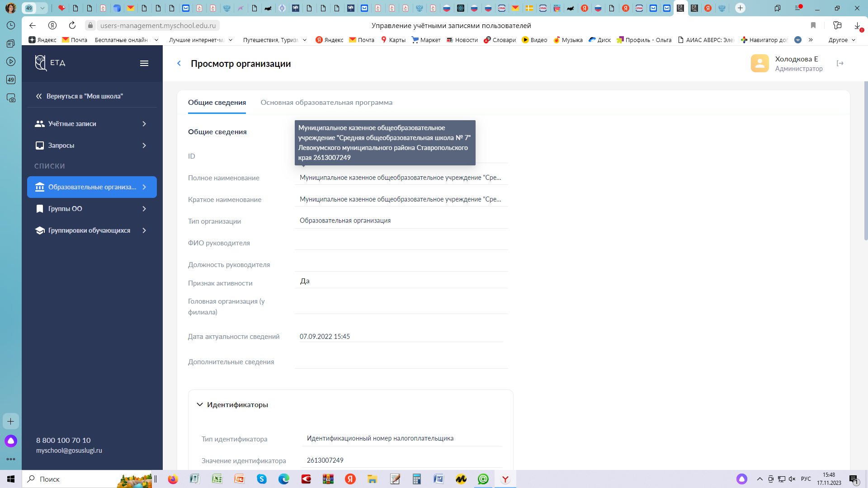
Task: Open the Карты bookmark
Action: click(393, 40)
